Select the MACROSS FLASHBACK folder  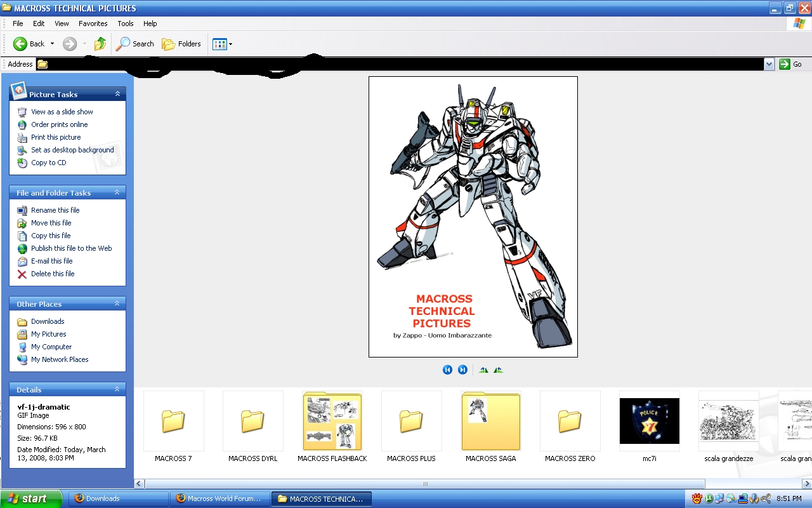click(x=332, y=426)
